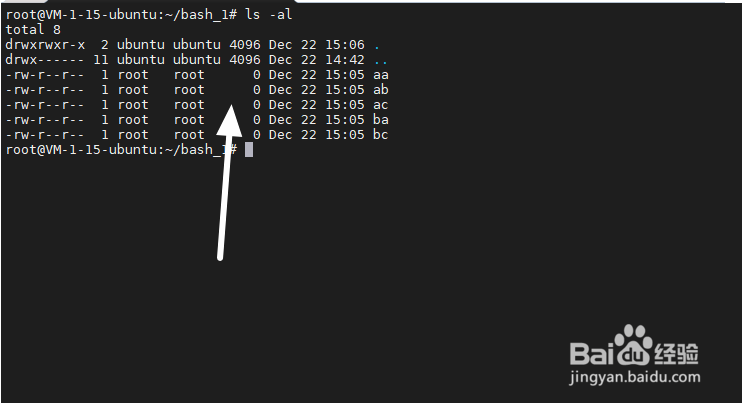The image size is (742, 403).
Task: Click the single-dot current directory entry
Action: point(377,47)
